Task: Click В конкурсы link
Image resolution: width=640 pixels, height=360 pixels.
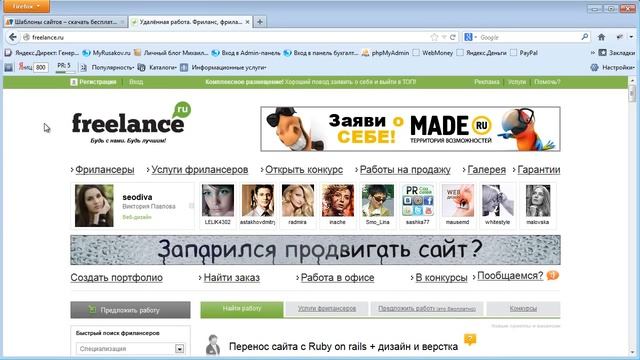Action: [441, 278]
